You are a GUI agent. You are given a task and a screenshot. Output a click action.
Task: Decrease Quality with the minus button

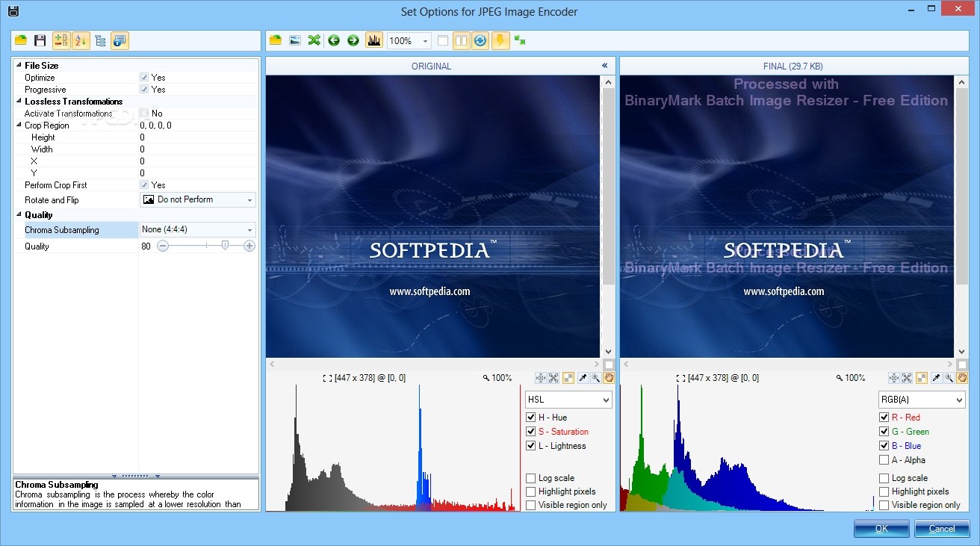click(x=163, y=246)
